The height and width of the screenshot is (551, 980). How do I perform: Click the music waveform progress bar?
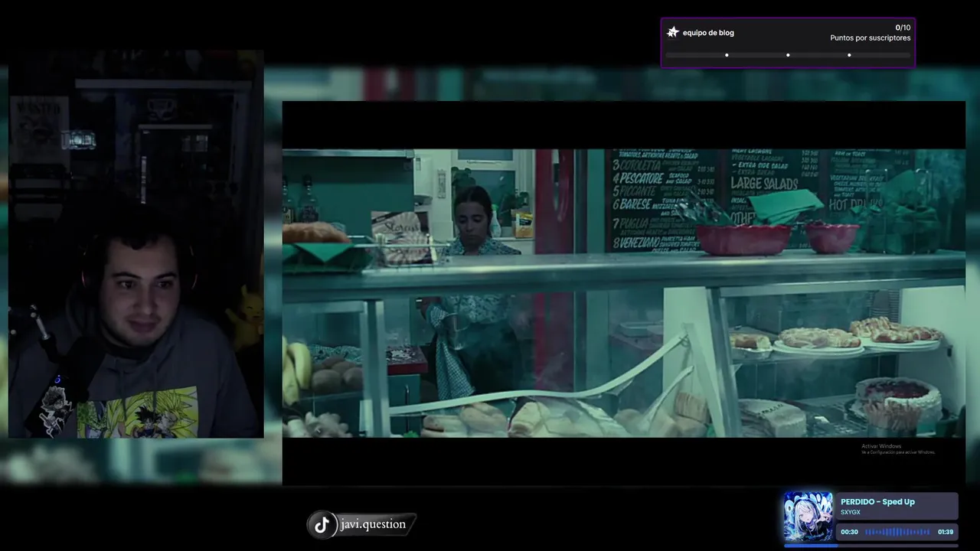897,532
